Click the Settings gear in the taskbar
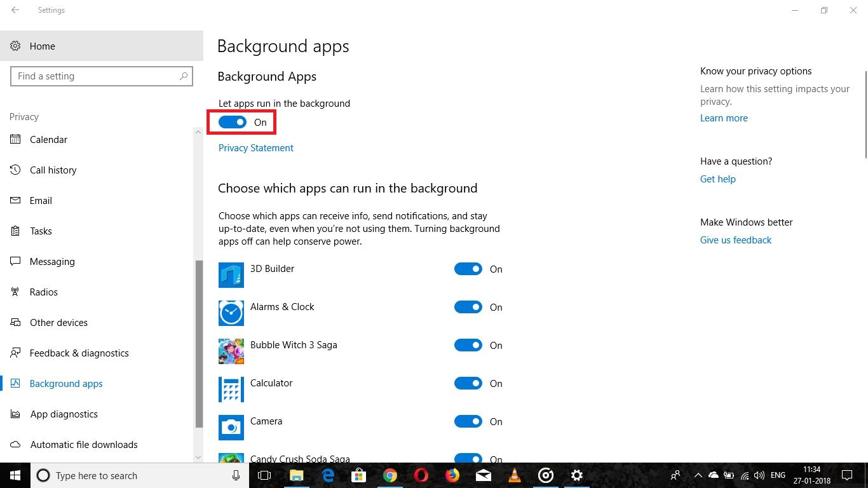The height and width of the screenshot is (488, 868). point(577,475)
